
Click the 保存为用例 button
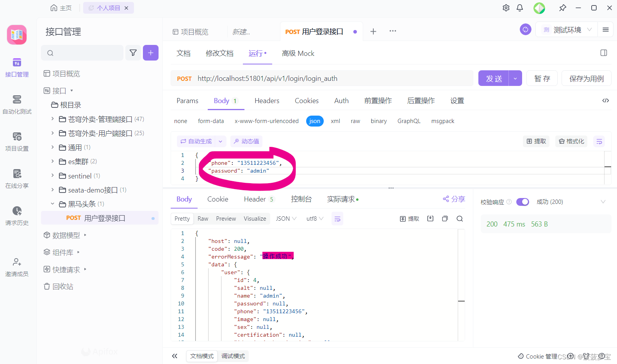pos(587,79)
